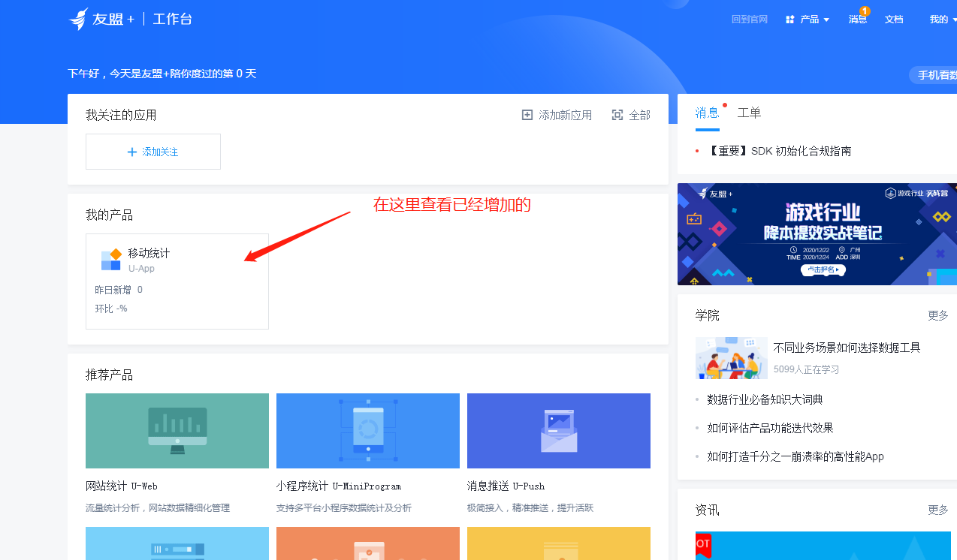This screenshot has height=560, width=957.
Task: Open the 游戏行业降本提效实战笔记 banner
Action: click(817, 234)
